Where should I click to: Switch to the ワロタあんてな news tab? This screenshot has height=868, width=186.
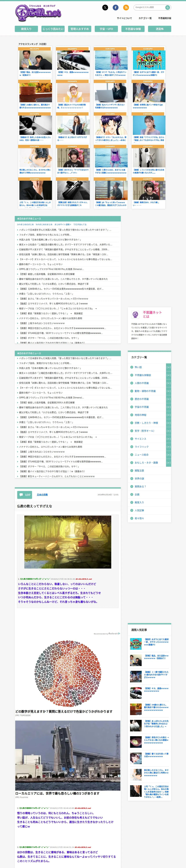pos(80,224)
